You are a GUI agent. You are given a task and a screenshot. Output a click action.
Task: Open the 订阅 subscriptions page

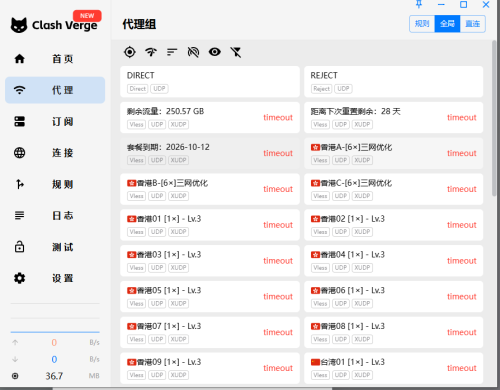55,121
